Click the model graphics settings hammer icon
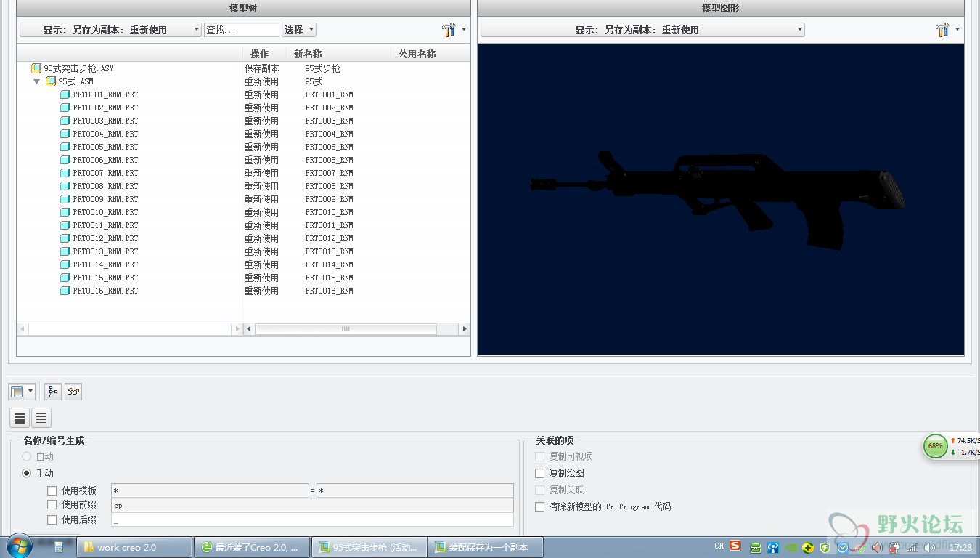 (942, 30)
